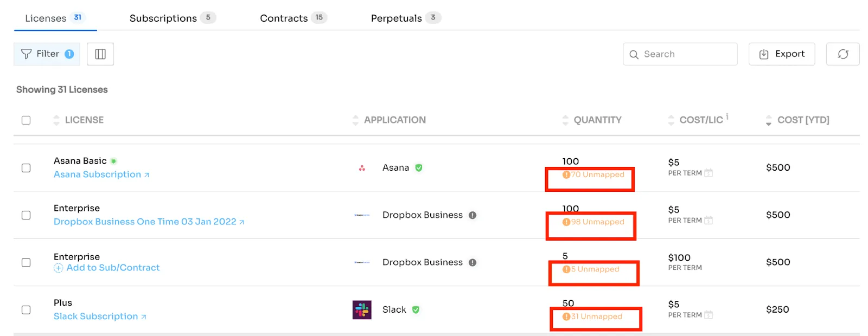Click the calendar icon in Asana PER TERM
Screen dimensions: 868x336
709,173
